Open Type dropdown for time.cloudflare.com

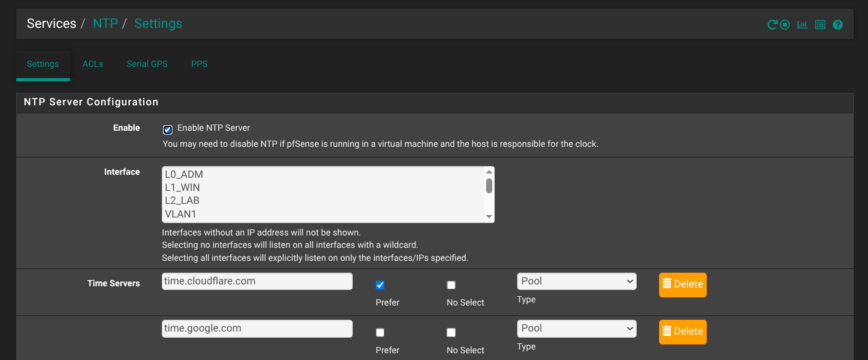(576, 281)
